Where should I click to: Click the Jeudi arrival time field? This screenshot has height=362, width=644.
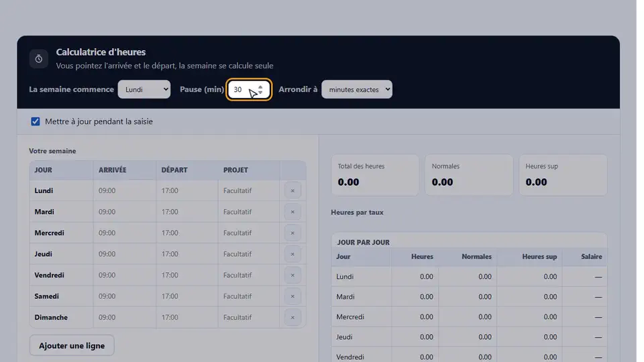coord(125,254)
